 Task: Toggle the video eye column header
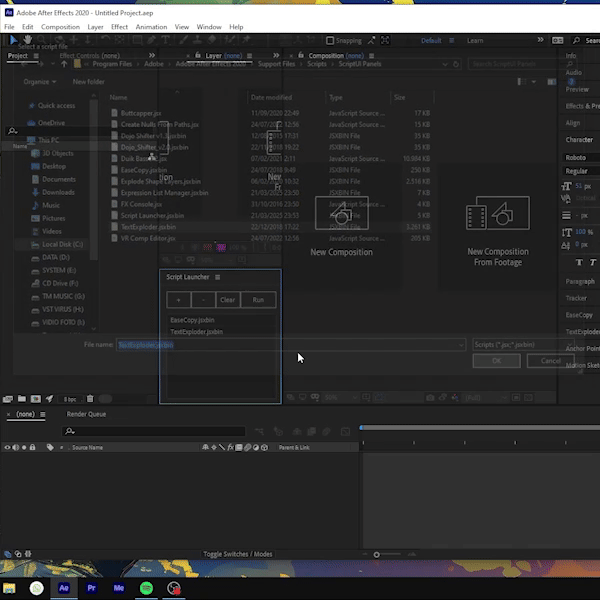[7, 447]
